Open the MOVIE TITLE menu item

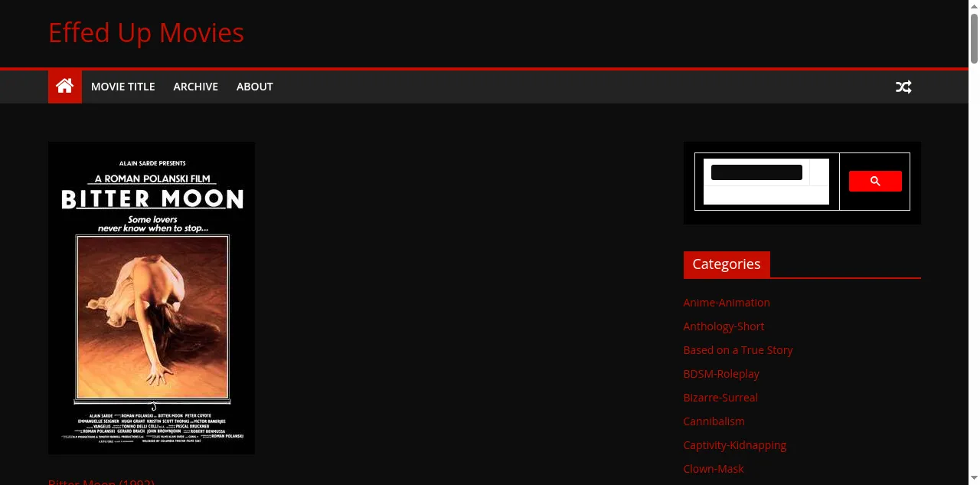123,87
